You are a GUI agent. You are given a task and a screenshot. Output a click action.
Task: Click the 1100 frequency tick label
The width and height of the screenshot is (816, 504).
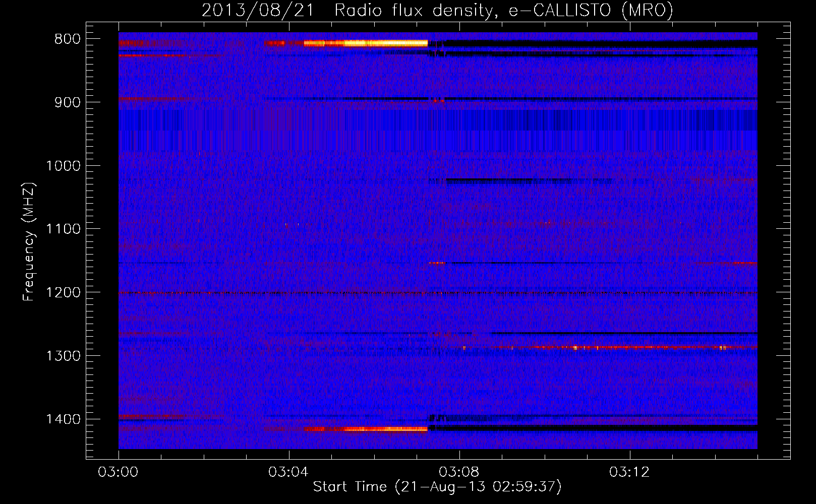pyautogui.click(x=64, y=229)
